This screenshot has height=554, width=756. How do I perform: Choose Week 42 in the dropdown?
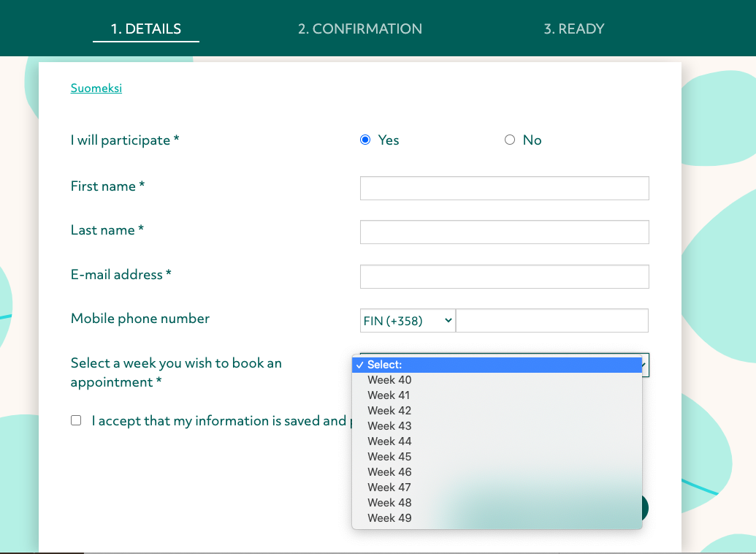point(497,411)
